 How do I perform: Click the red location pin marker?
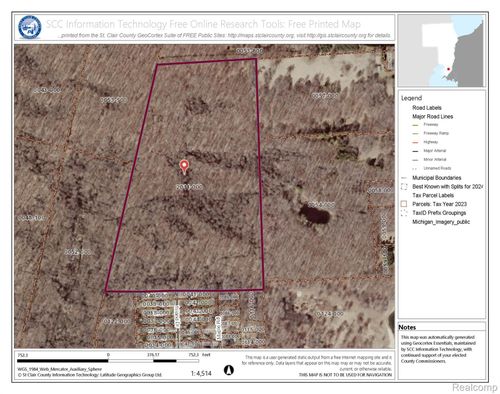pos(184,167)
